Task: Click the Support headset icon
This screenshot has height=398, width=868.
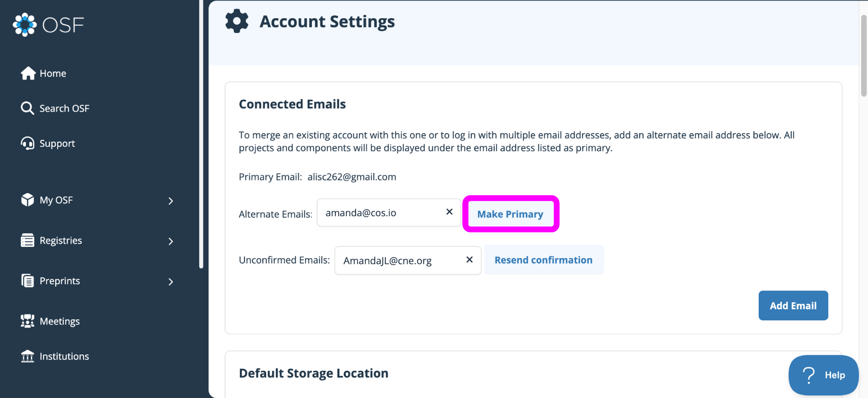Action: (27, 143)
